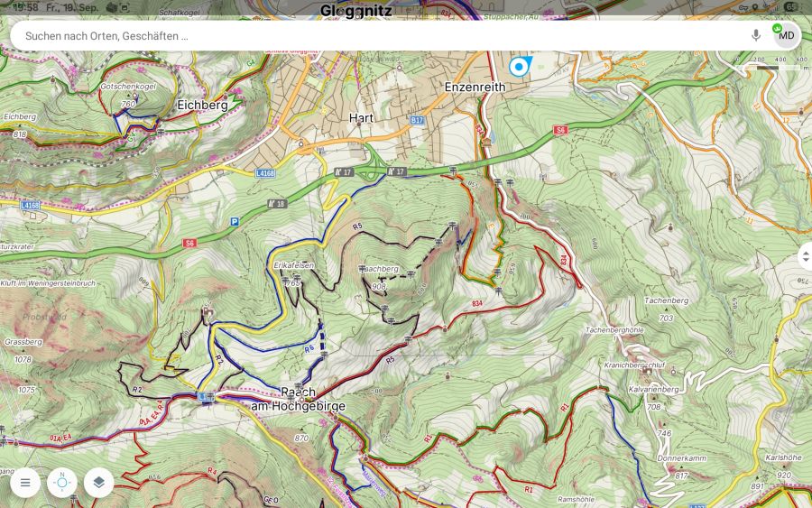
Task: Expand the up-down arrows handle on right edge
Action: click(806, 256)
